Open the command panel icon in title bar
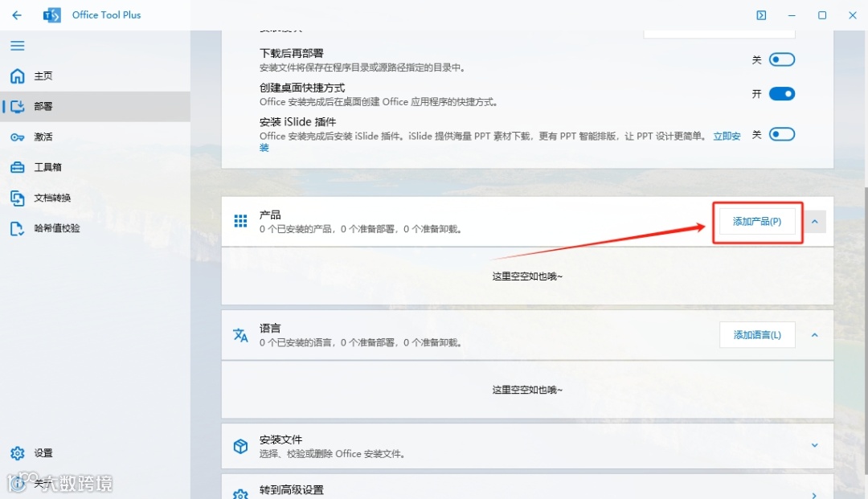Image resolution: width=868 pixels, height=499 pixels. (761, 15)
